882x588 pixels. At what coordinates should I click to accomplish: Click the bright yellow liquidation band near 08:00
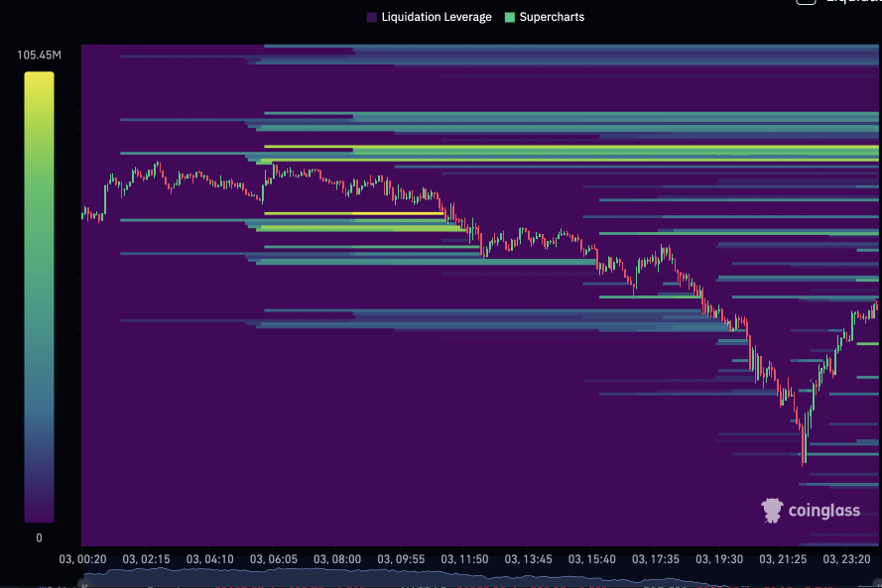tap(353, 213)
